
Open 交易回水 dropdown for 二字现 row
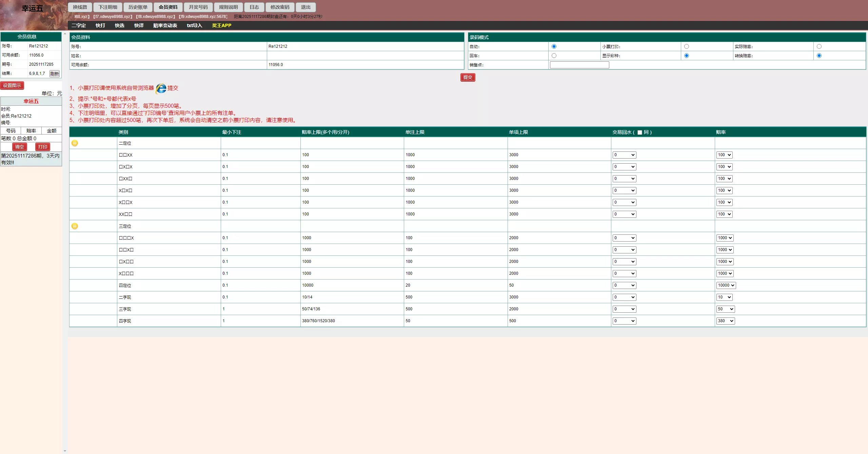[624, 297]
